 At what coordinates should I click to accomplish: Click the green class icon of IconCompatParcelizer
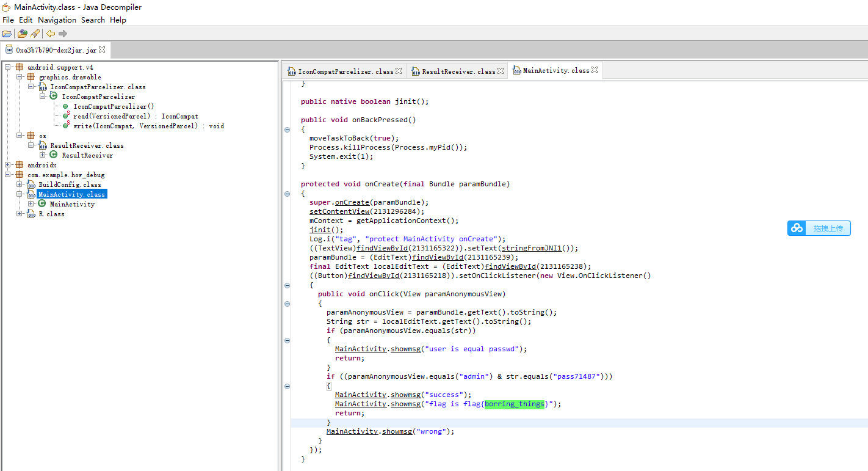tap(54, 97)
